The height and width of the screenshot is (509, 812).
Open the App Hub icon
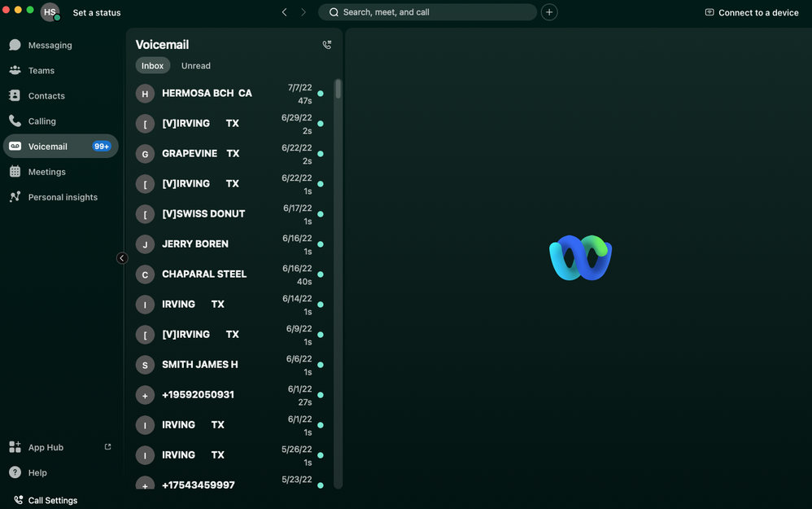pos(15,447)
